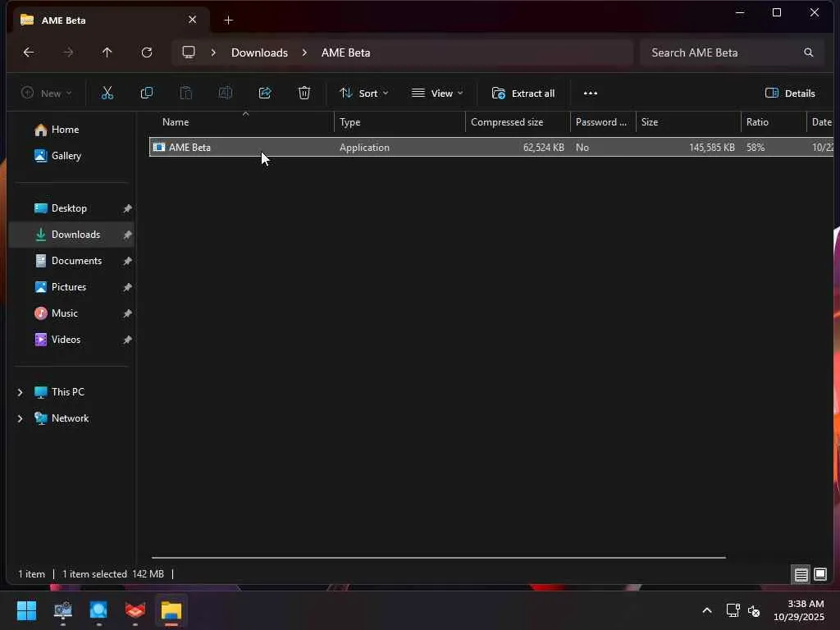Click the 62,524 KB compressed size cell
Screen dimensions: 840x630
point(543,148)
